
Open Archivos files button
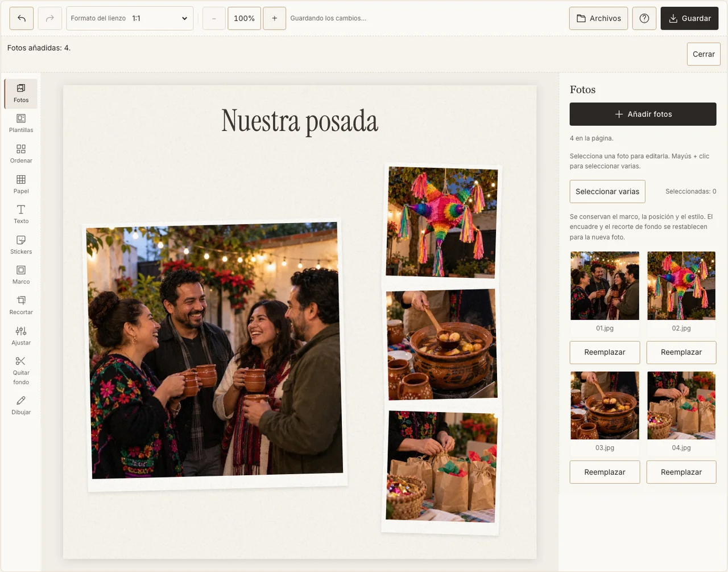pos(598,18)
